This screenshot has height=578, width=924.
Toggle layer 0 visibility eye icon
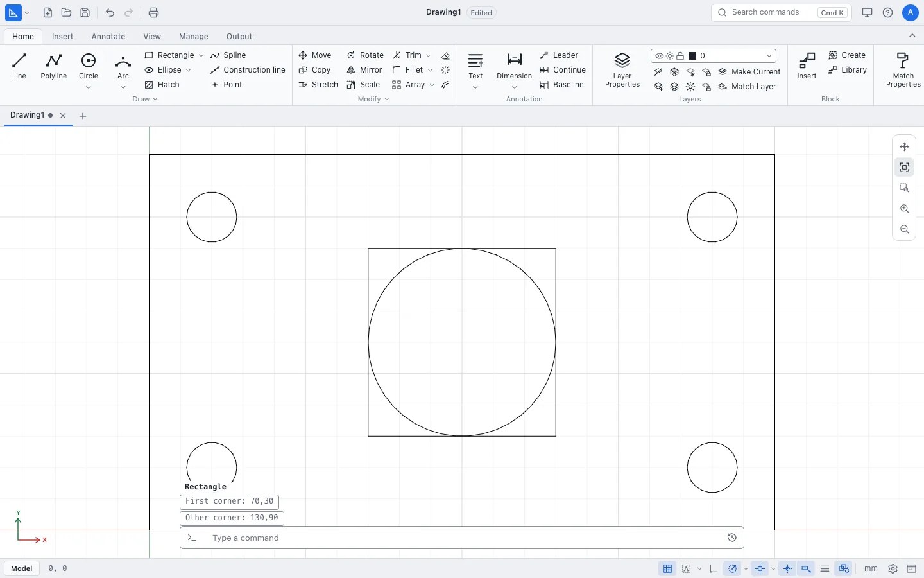[659, 56]
